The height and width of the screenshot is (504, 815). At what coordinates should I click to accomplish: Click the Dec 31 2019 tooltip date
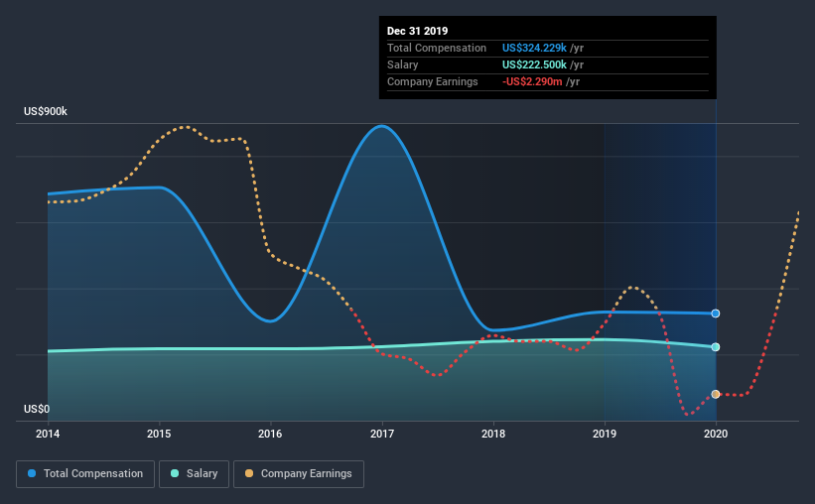point(417,31)
